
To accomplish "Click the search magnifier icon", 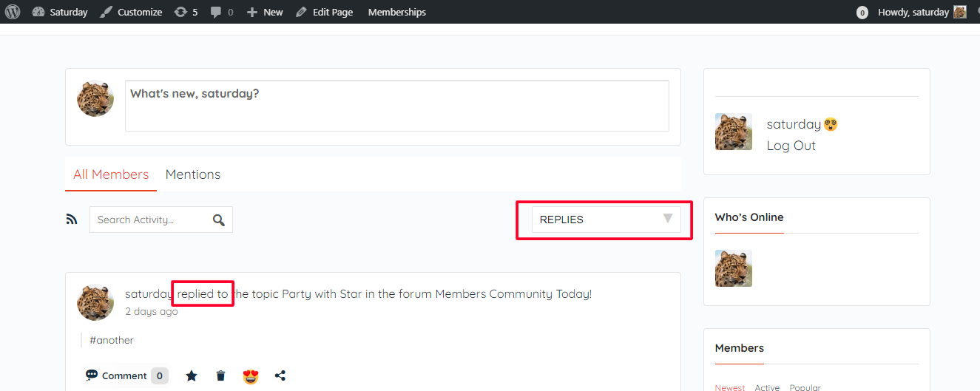I will (218, 220).
